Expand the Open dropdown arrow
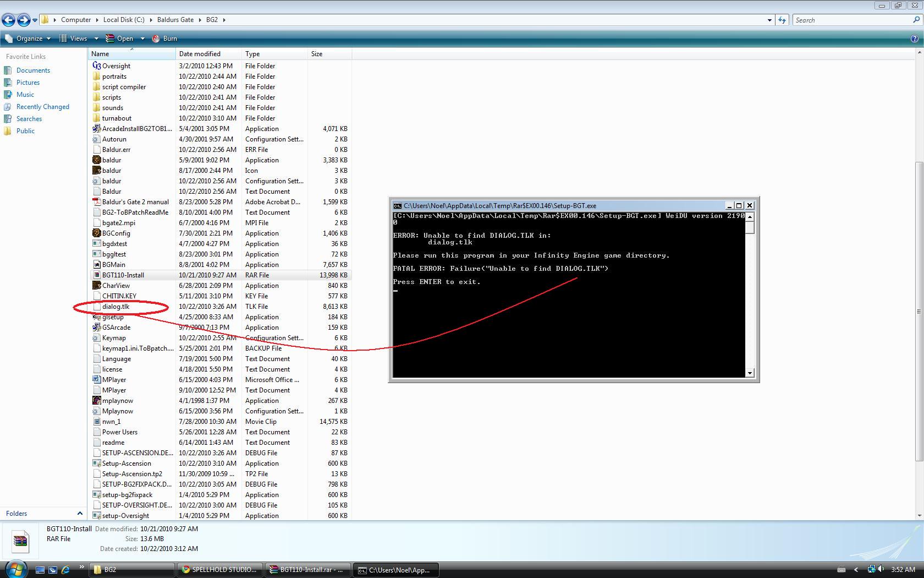The image size is (924, 578). (142, 39)
